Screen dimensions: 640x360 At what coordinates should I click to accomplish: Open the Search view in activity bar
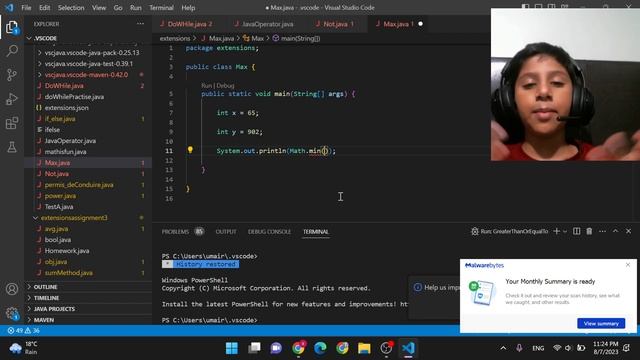tap(12, 51)
